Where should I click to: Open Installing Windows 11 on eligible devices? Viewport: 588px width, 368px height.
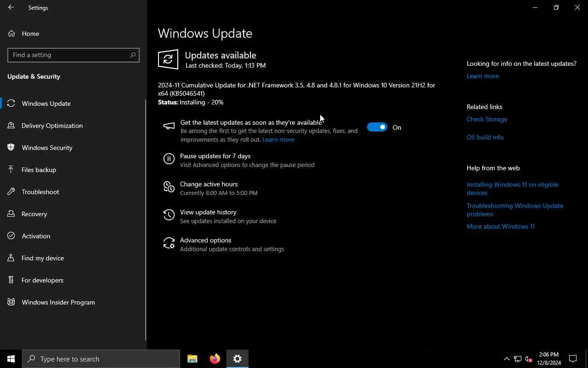[513, 189]
